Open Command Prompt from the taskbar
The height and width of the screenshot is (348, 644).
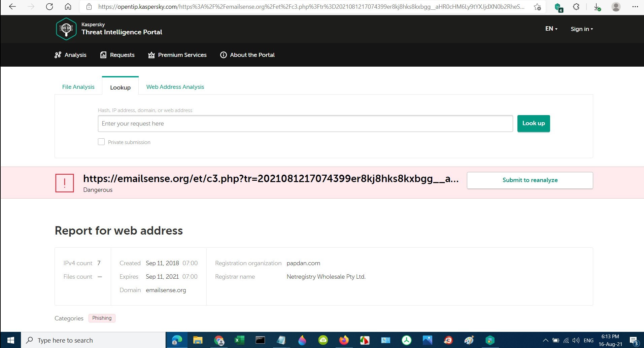[x=260, y=340]
